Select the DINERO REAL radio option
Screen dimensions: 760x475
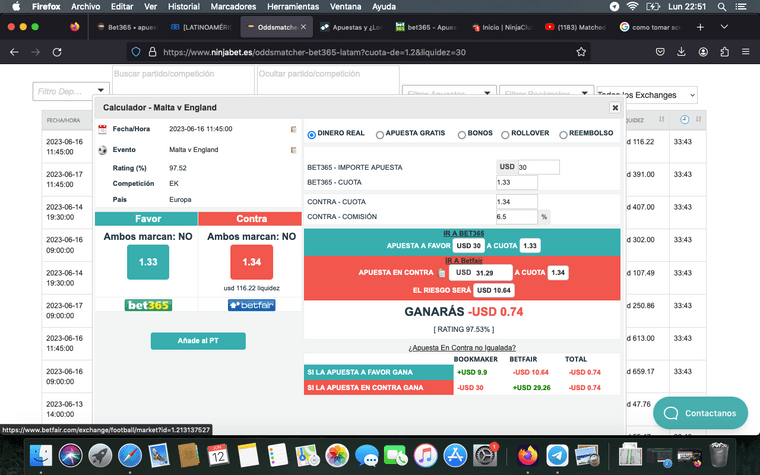(x=312, y=135)
